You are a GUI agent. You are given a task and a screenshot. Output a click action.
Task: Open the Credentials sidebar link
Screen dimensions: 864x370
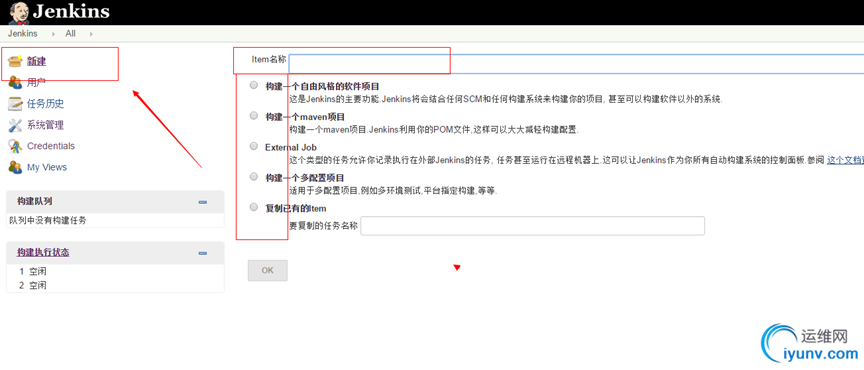pyautogui.click(x=51, y=146)
